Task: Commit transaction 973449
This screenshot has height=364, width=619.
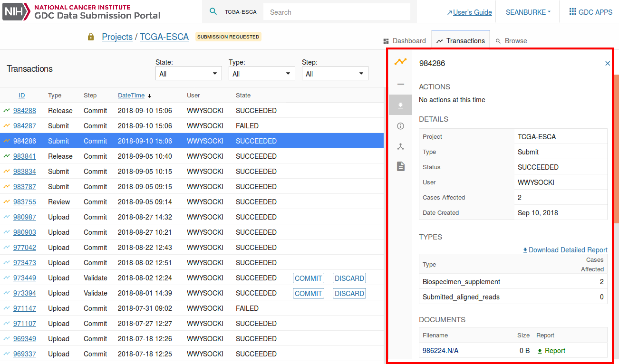Action: click(x=308, y=278)
